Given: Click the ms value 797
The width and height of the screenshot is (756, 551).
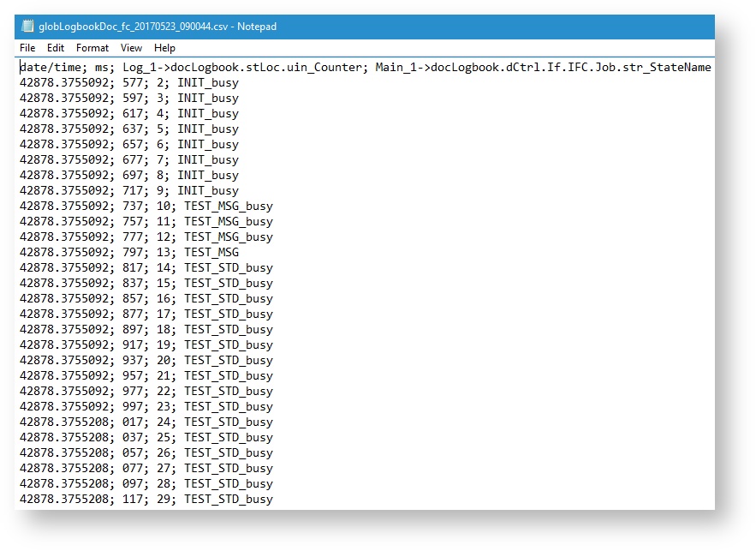Looking at the screenshot, I should 133,252.
